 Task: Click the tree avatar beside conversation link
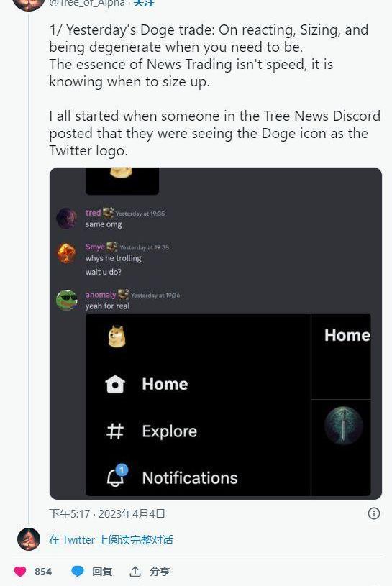point(29,539)
